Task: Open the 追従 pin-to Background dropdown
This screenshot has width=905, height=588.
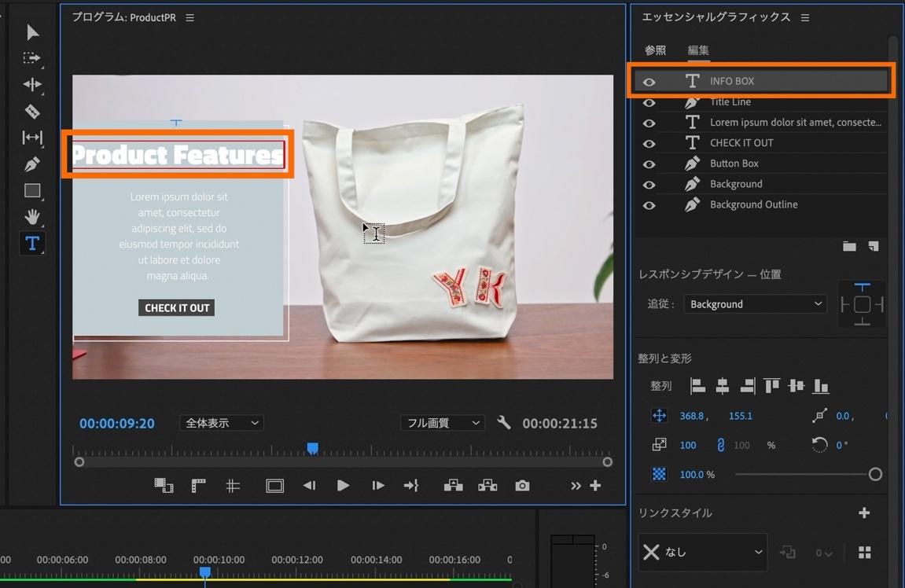Action: pyautogui.click(x=755, y=304)
